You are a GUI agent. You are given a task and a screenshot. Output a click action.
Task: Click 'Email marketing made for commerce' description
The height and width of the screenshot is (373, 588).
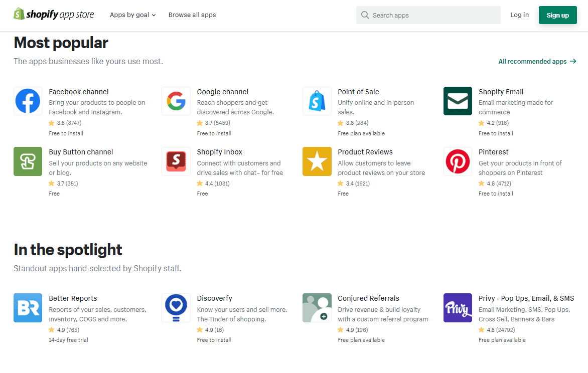(x=516, y=107)
